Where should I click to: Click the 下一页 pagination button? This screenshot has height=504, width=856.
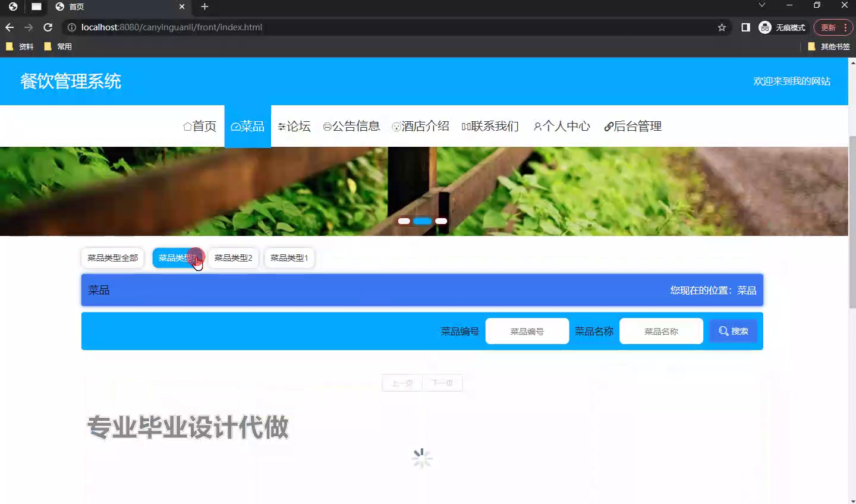442,383
